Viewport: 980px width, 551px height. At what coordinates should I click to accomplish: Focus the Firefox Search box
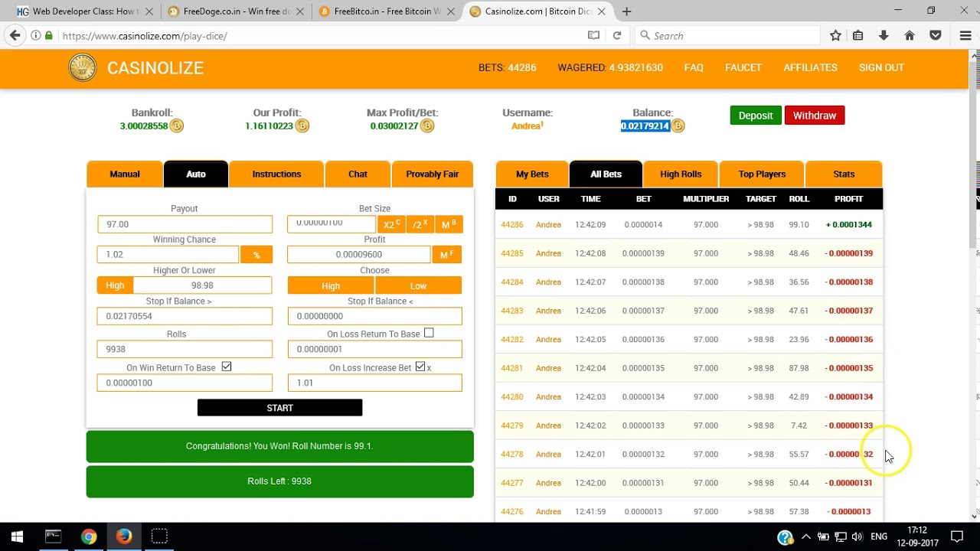click(x=727, y=36)
